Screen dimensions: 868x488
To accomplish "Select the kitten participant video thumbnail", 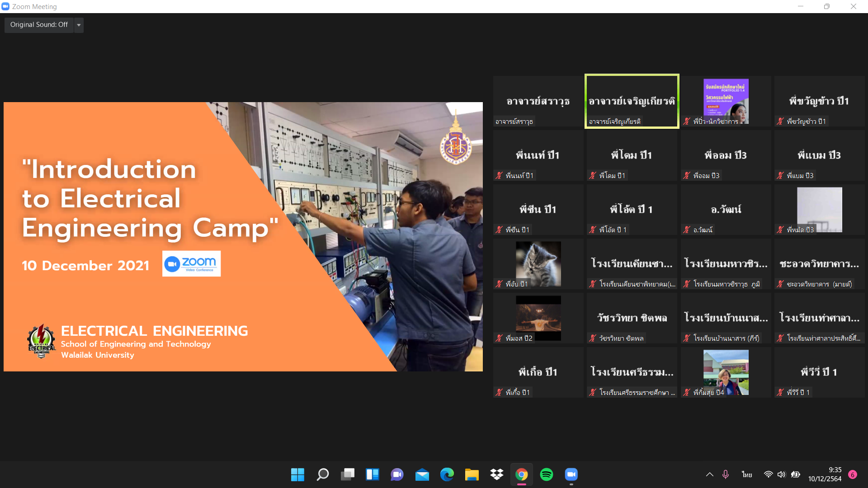I will [538, 263].
